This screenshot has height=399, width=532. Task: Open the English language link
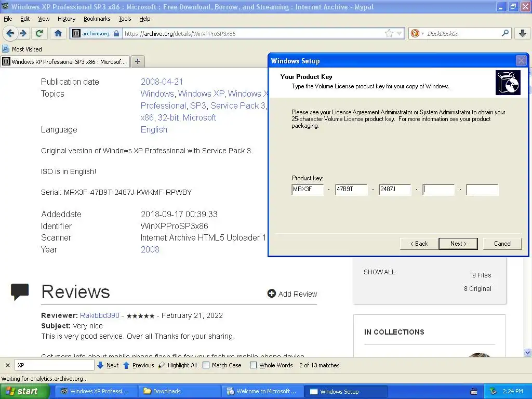pyautogui.click(x=154, y=129)
